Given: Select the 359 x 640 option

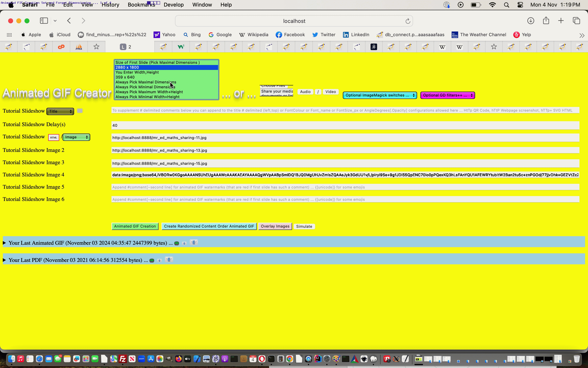Looking at the screenshot, I should pyautogui.click(x=166, y=77).
